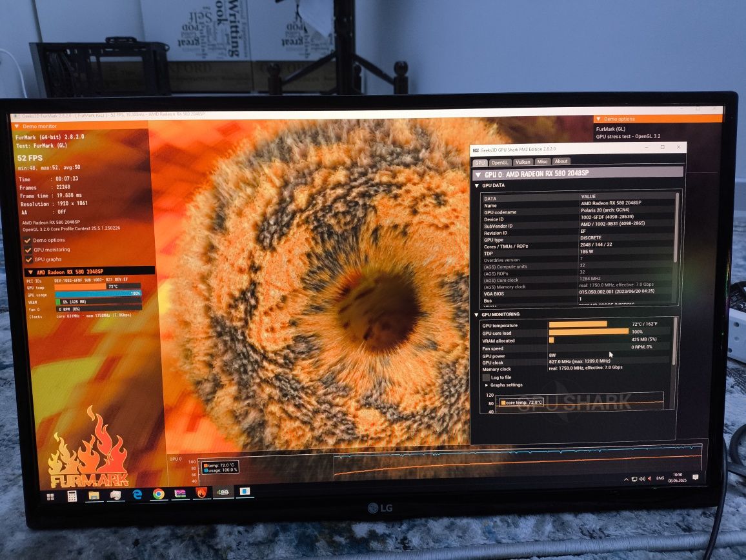
Task: Open the Windows Start menu
Action: (50, 497)
